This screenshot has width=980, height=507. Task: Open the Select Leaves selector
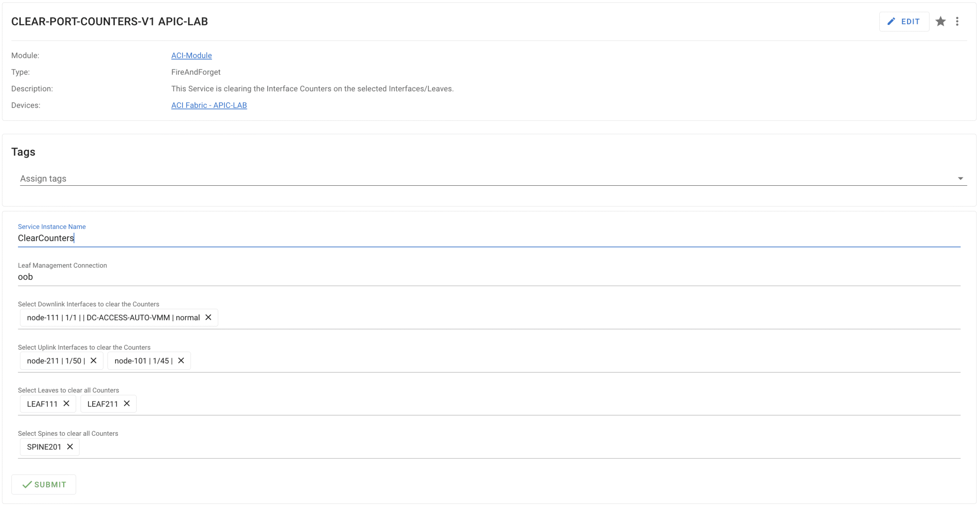click(x=536, y=404)
